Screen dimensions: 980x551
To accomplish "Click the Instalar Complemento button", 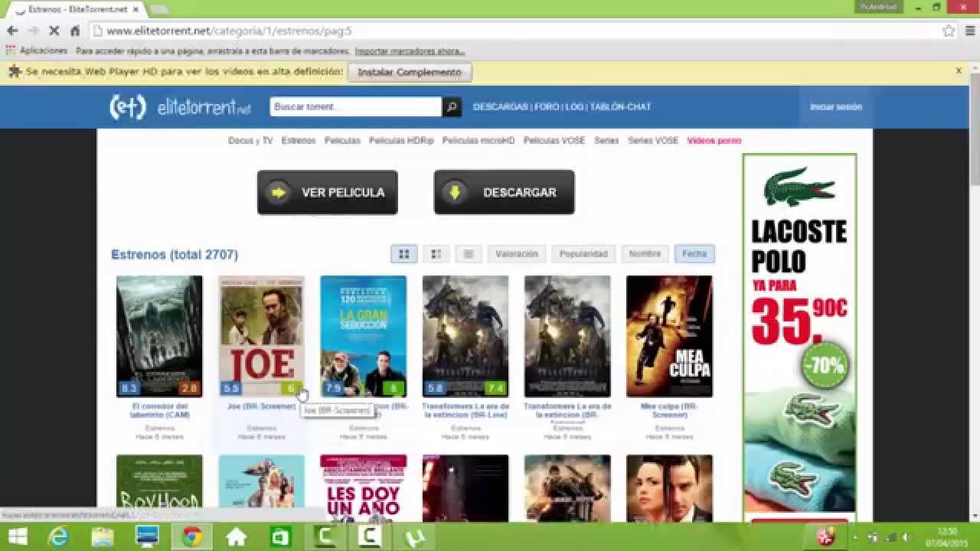I will pyautogui.click(x=410, y=72).
